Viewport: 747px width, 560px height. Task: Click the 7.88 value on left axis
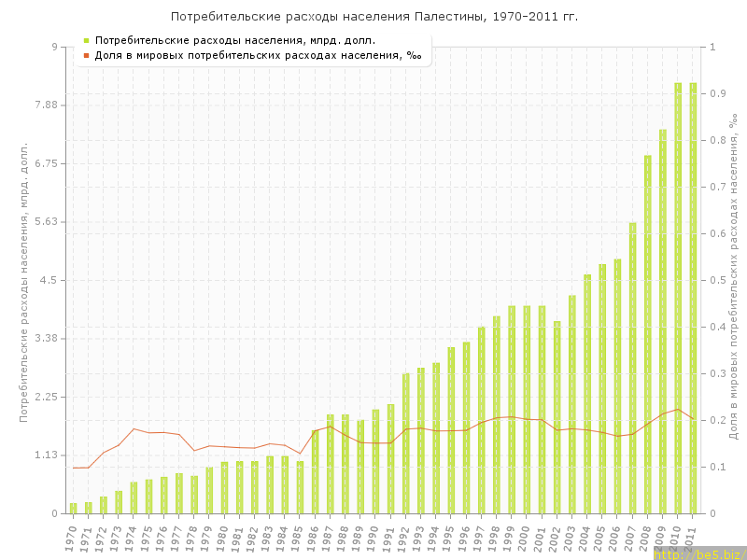point(43,105)
